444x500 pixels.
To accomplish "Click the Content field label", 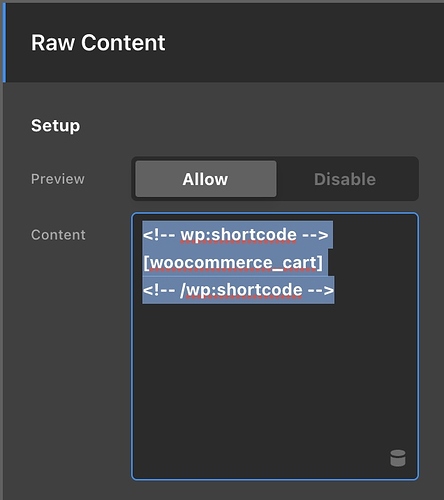I will point(58,235).
